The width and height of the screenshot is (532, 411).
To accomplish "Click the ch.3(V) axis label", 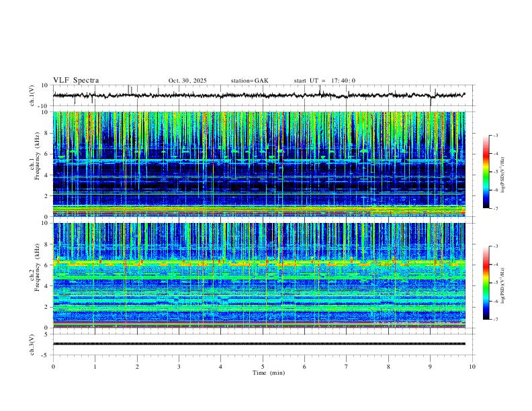I will pyautogui.click(x=32, y=345).
